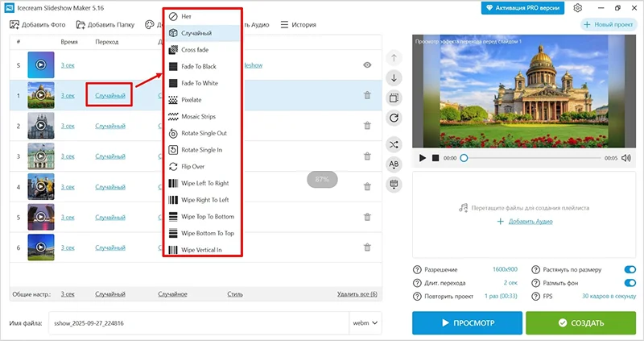Choose Cross fade transition

point(203,50)
